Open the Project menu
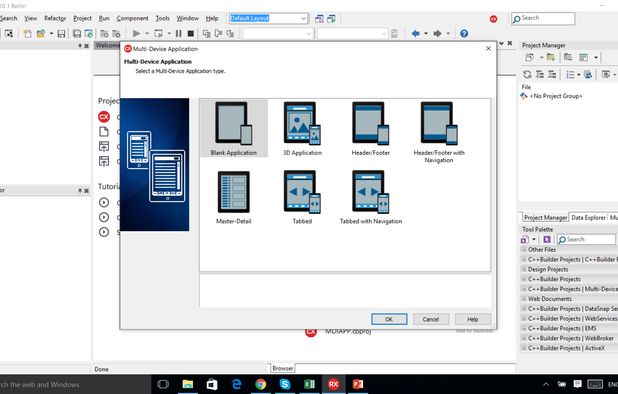This screenshot has width=618, height=394. coord(82,18)
